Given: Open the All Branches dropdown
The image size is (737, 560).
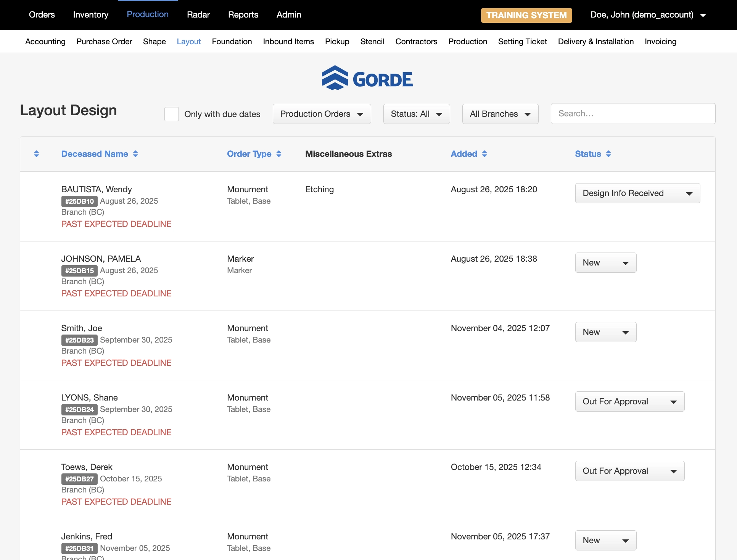Looking at the screenshot, I should click(x=500, y=114).
